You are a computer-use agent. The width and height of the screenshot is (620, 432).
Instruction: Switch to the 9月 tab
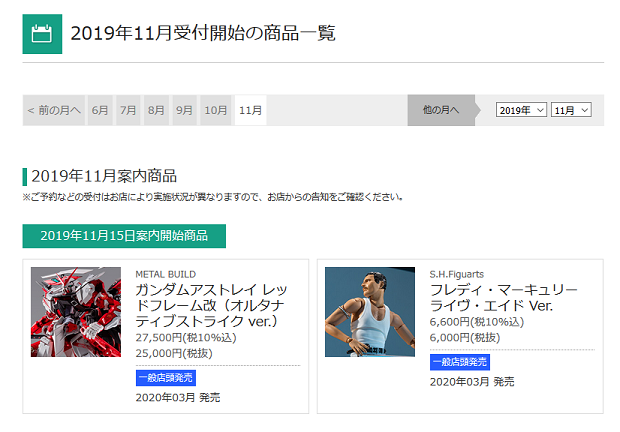tap(184, 110)
